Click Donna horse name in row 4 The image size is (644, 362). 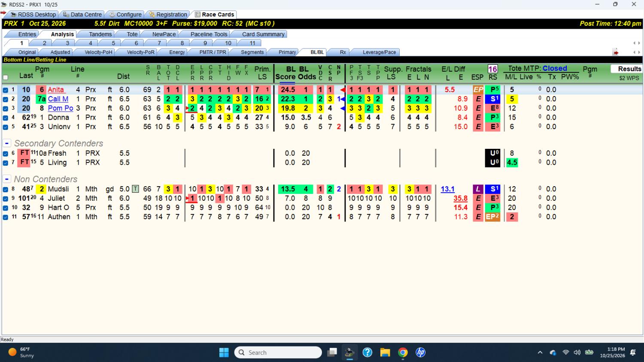coord(58,118)
